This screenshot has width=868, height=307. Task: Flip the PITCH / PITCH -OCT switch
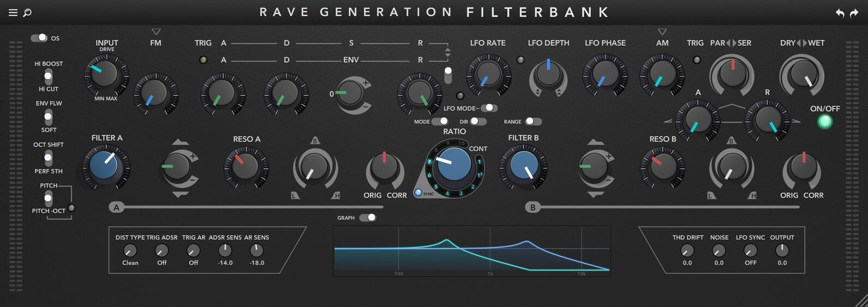point(49,198)
